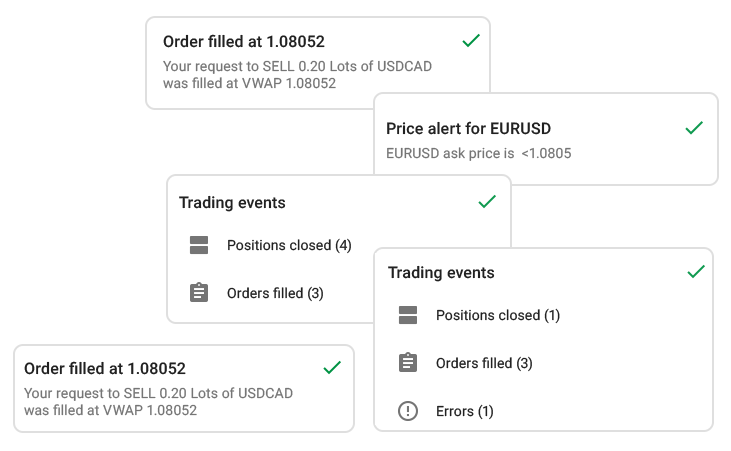Click the EURUSD ask price message text
The width and height of the screenshot is (731, 451).
tap(478, 153)
